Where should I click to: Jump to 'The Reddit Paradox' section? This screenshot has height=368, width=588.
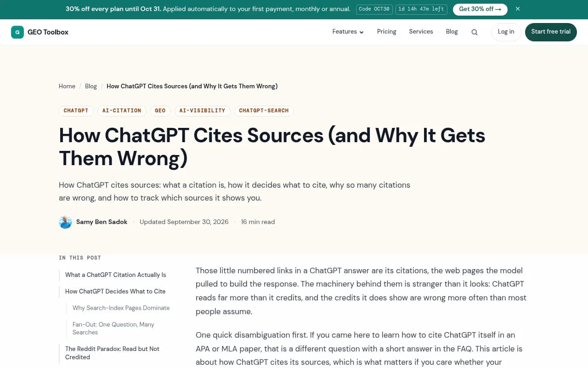click(112, 353)
